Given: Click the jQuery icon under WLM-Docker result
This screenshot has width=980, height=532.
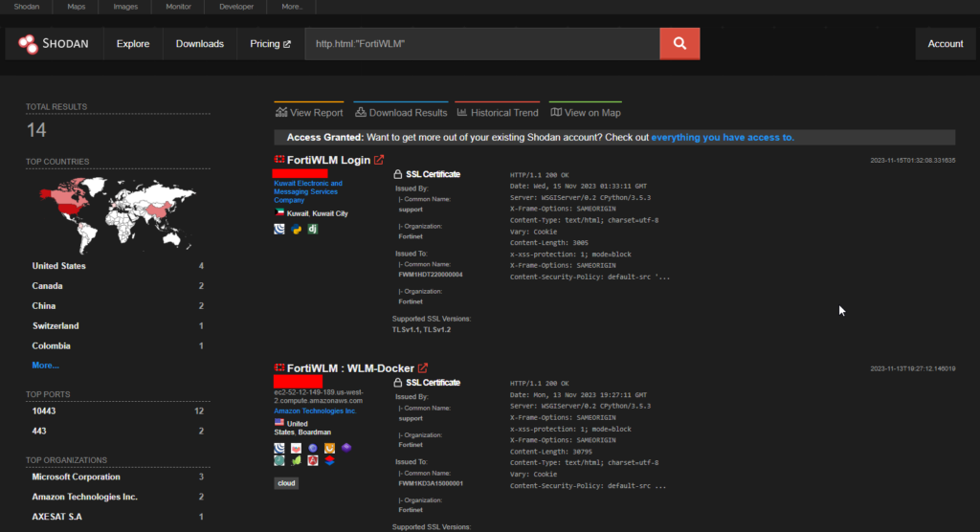Looking at the screenshot, I should pyautogui.click(x=279, y=448).
